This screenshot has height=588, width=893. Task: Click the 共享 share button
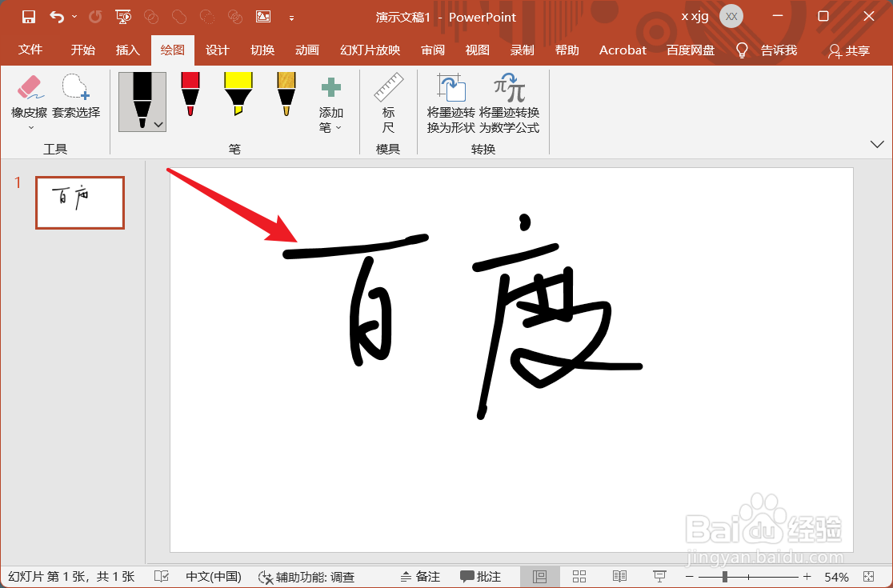point(849,50)
